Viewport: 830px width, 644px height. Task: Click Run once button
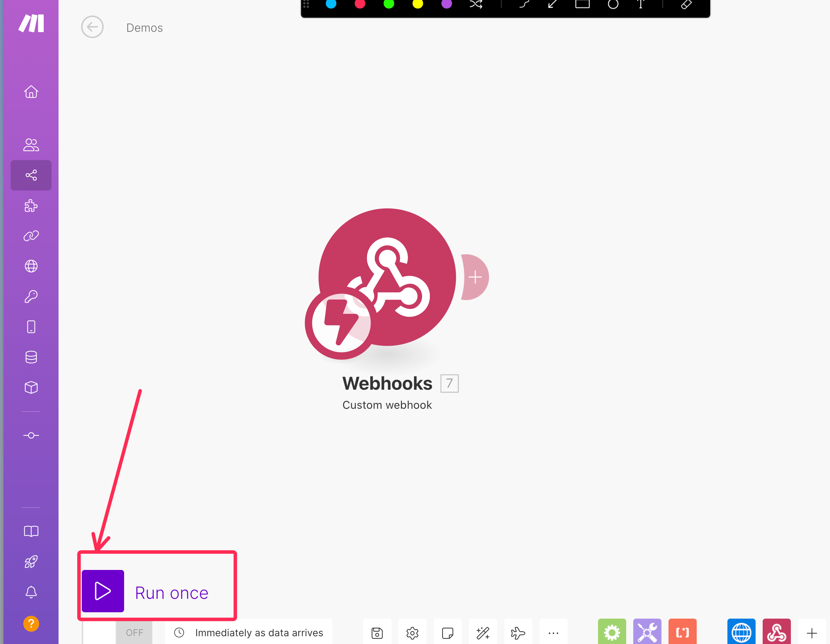coord(103,591)
